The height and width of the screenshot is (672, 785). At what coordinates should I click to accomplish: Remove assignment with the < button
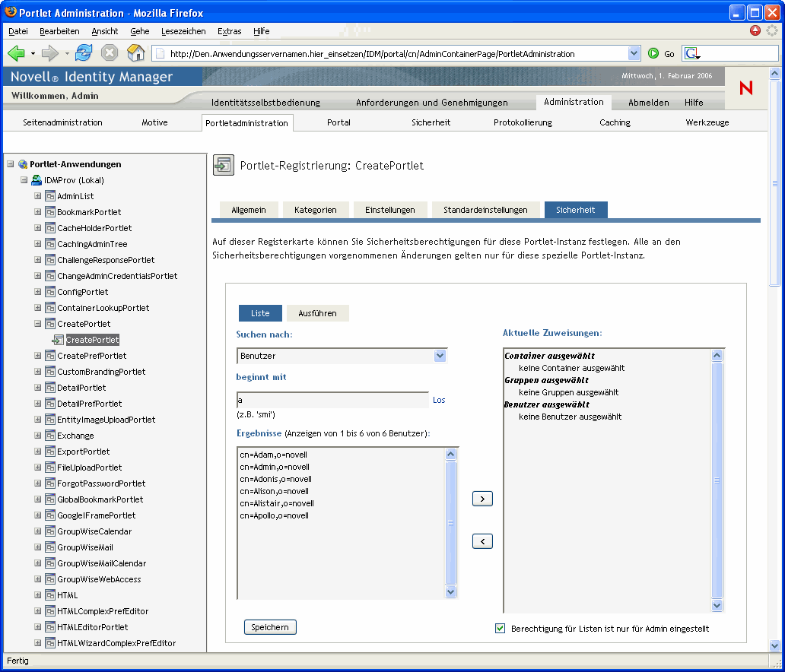click(482, 541)
